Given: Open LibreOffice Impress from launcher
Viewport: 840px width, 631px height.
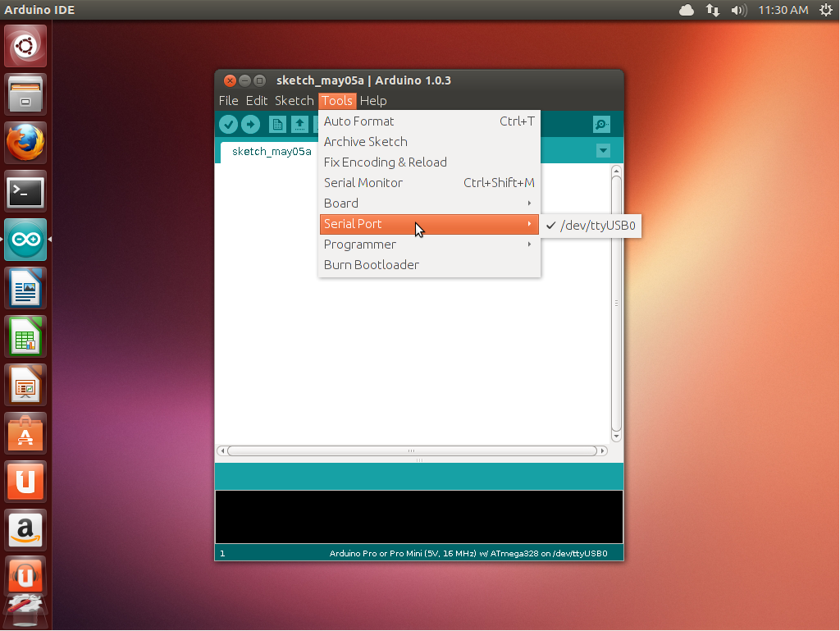Looking at the screenshot, I should pyautogui.click(x=25, y=385).
